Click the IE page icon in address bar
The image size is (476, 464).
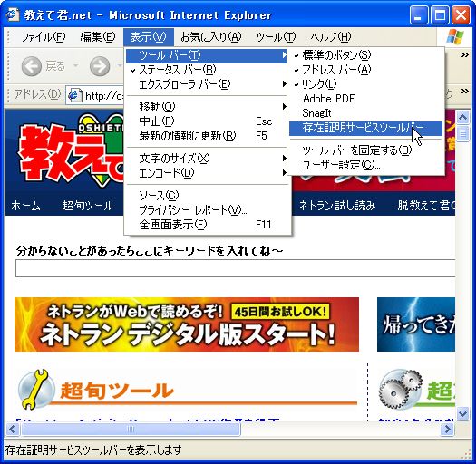(74, 95)
